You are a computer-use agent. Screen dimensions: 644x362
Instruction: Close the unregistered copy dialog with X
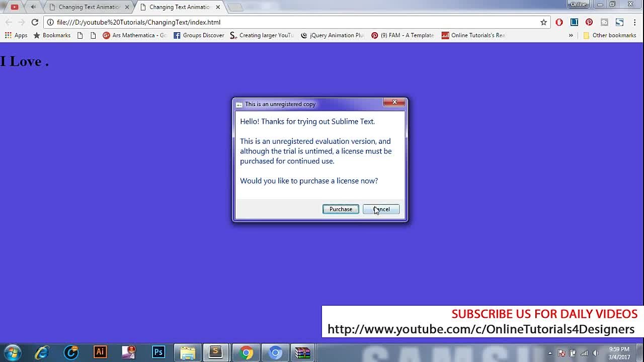[x=394, y=102]
